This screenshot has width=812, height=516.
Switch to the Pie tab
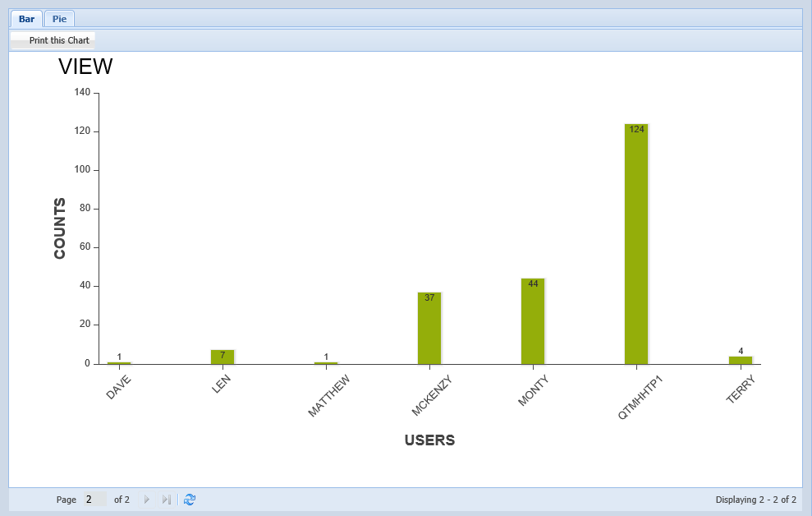59,17
